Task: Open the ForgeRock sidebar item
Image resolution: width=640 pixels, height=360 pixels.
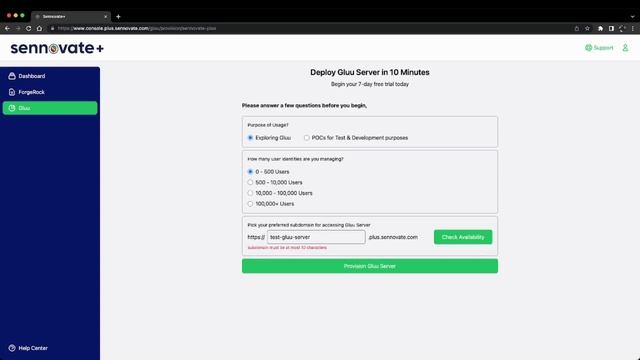Action: click(50, 92)
